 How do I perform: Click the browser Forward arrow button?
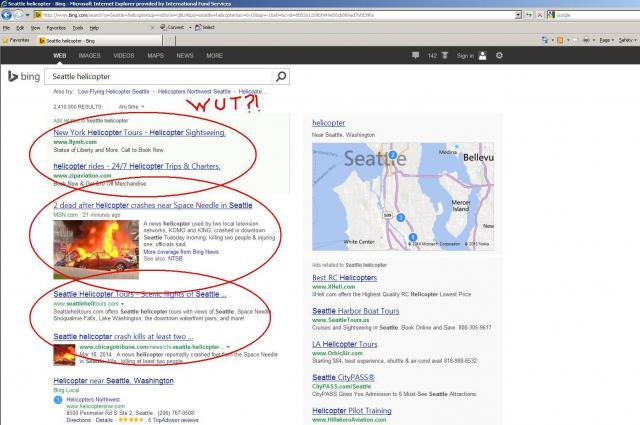[x=18, y=15]
